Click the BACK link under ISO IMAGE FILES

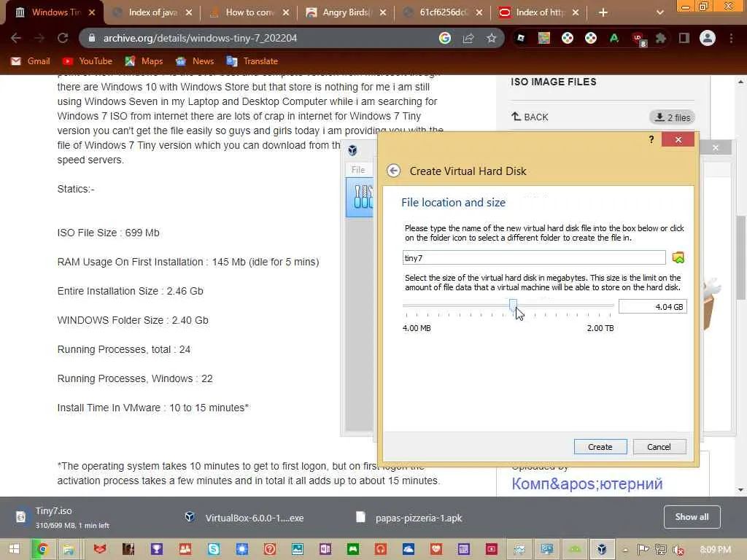point(530,117)
